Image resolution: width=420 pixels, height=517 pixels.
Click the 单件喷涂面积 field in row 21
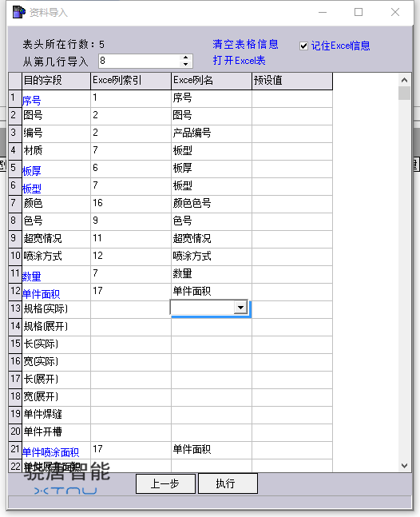point(56,451)
